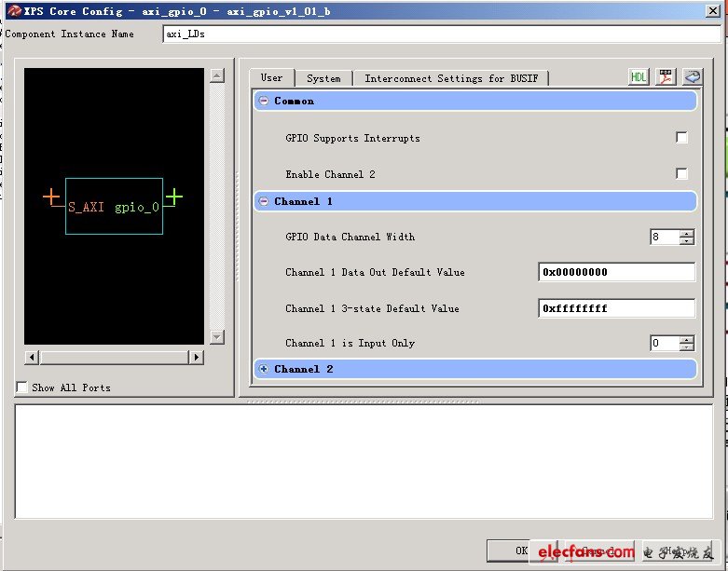Check the Show All Ports option
Screen dimensions: 728x571
[x=21, y=387]
